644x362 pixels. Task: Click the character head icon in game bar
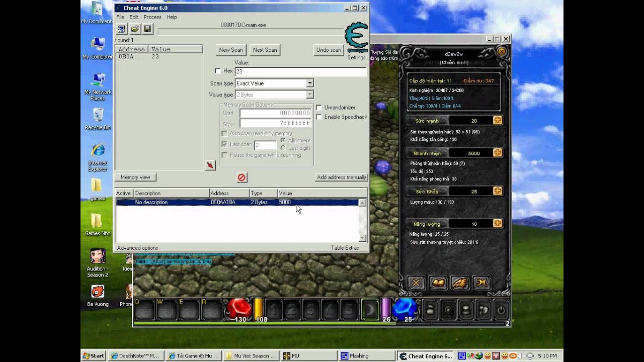[x=466, y=310]
